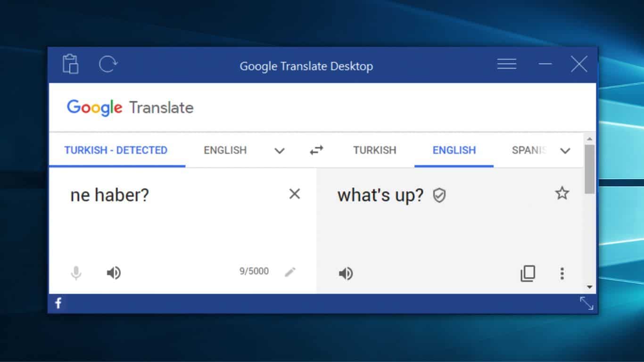Open the source language dropdown

(x=280, y=151)
